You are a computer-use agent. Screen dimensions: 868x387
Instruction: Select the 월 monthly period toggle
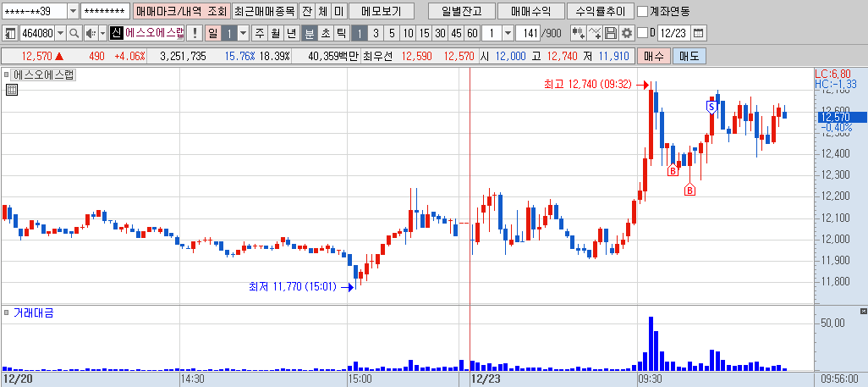(275, 33)
